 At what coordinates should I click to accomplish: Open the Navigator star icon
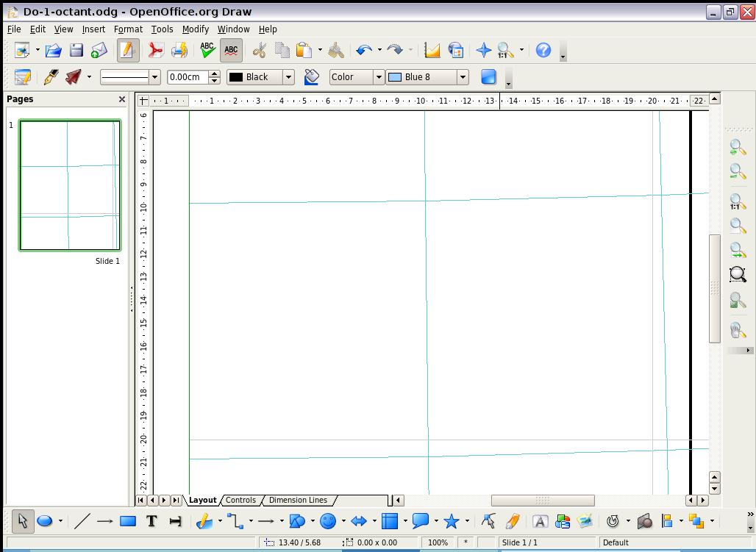pos(484,50)
